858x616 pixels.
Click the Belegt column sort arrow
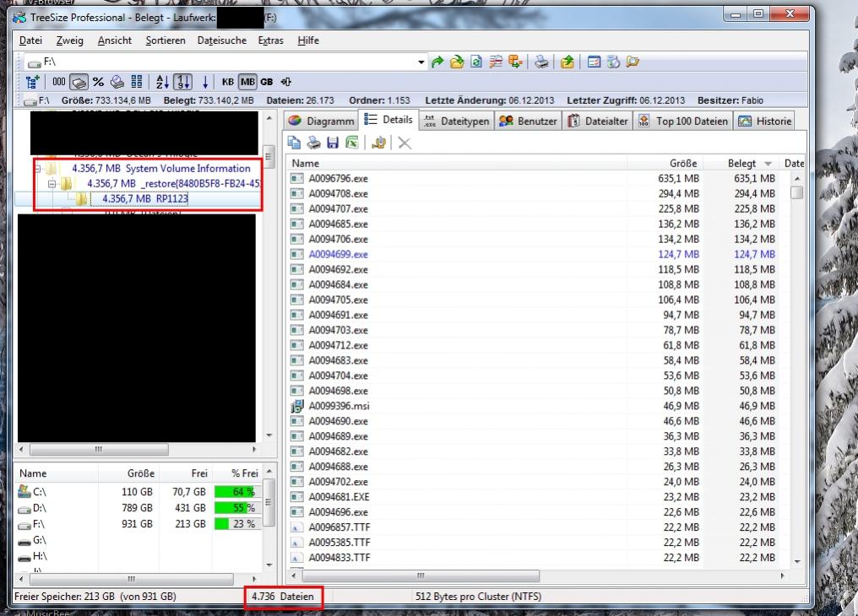pyautogui.click(x=768, y=164)
